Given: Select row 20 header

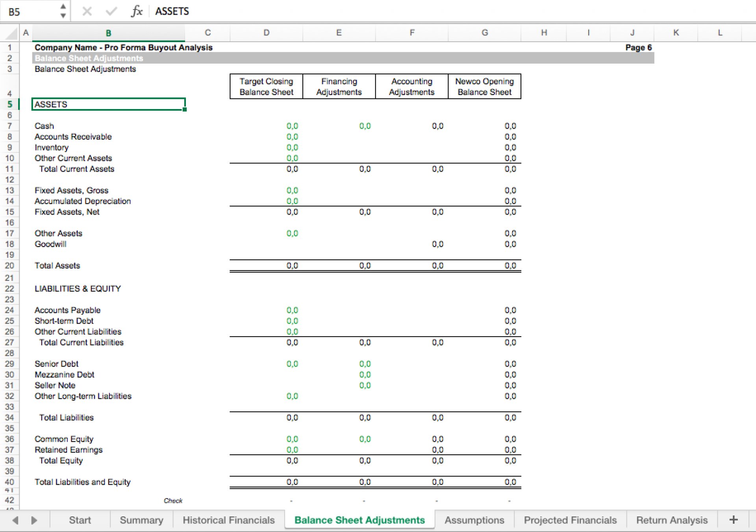Looking at the screenshot, I should (9, 266).
